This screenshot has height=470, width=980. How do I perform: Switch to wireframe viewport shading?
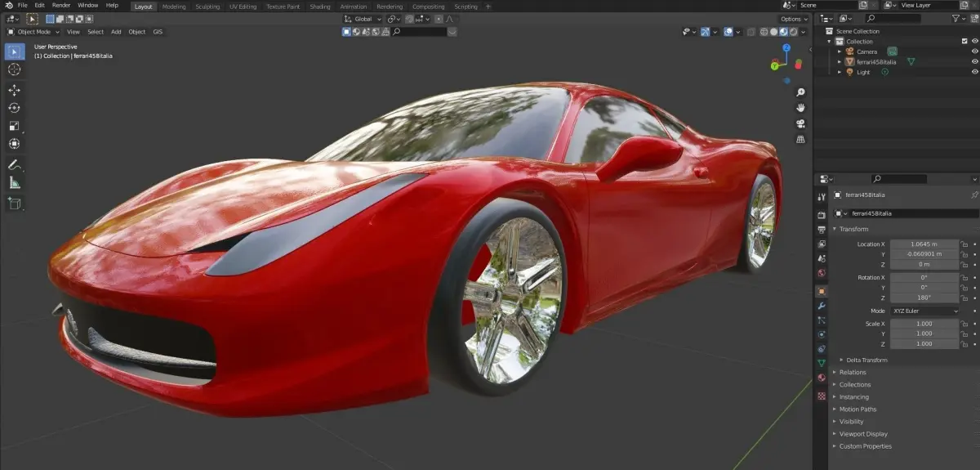coord(764,32)
